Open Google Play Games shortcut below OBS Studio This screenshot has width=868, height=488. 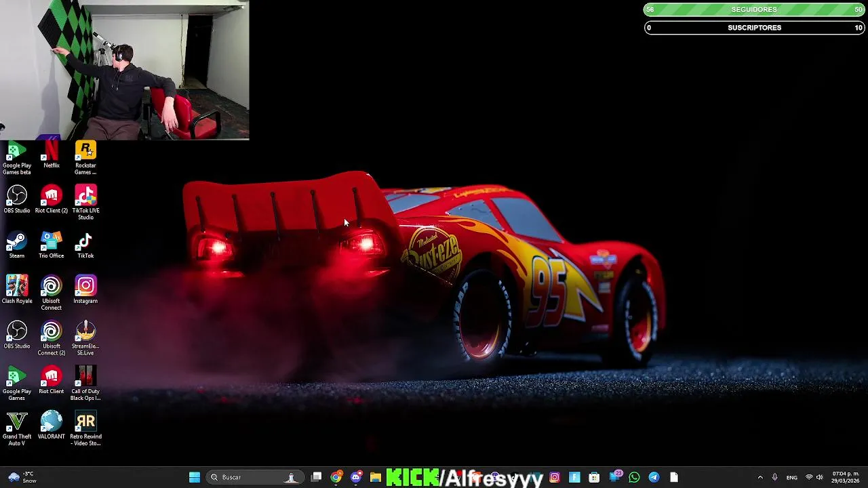(x=17, y=384)
